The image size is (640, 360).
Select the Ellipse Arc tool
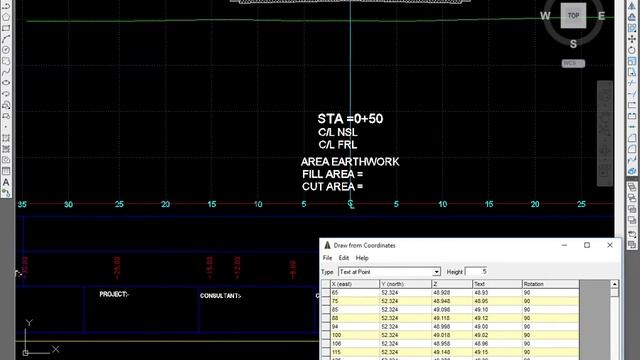click(x=6, y=94)
